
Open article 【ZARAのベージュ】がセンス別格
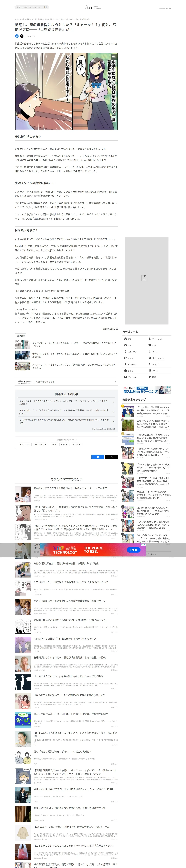coord(66,833)
